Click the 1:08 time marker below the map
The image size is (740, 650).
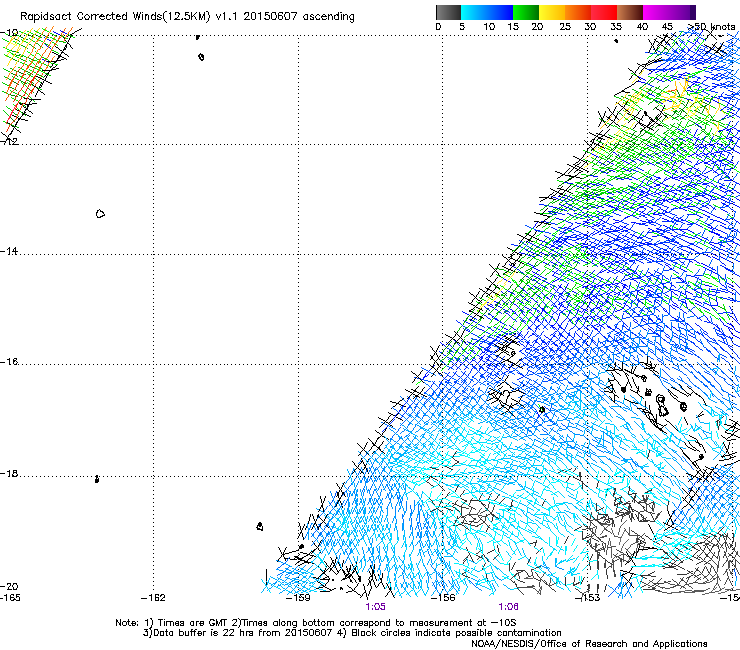click(x=508, y=607)
